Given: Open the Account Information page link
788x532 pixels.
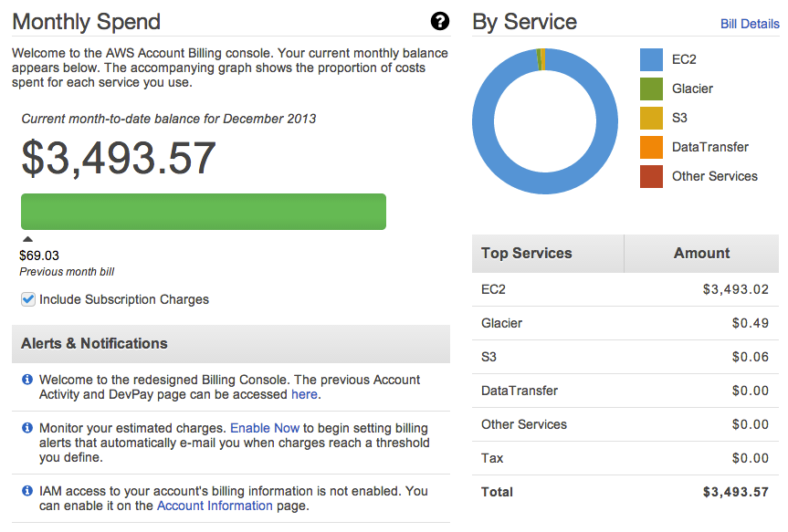Looking at the screenshot, I should [215, 506].
